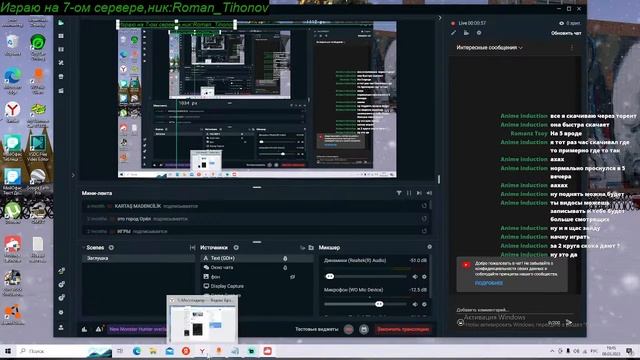Image resolution: width=640 pixels, height=360 pixels.
Task: Open settings gear for Динамики audio source
Action: pyautogui.click(x=424, y=277)
